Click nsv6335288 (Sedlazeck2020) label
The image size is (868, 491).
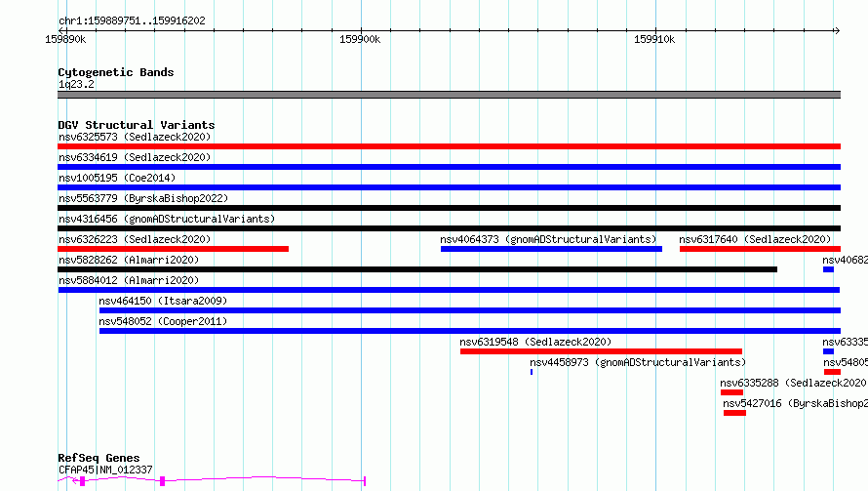pyautogui.click(x=794, y=383)
